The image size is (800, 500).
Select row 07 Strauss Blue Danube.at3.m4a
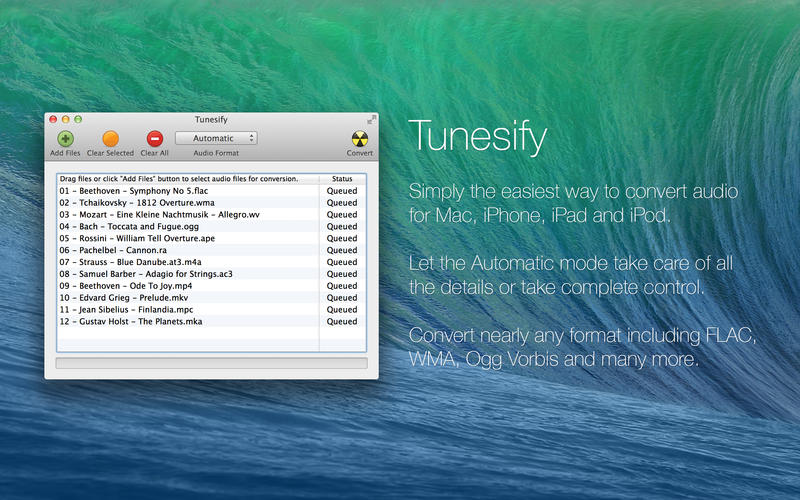[211, 262]
